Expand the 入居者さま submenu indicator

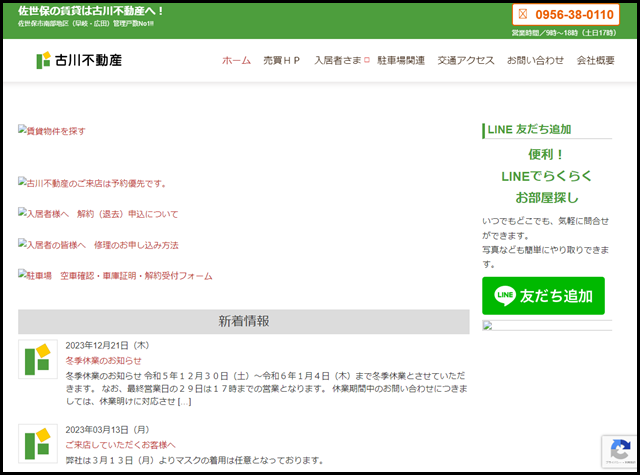pos(367,60)
